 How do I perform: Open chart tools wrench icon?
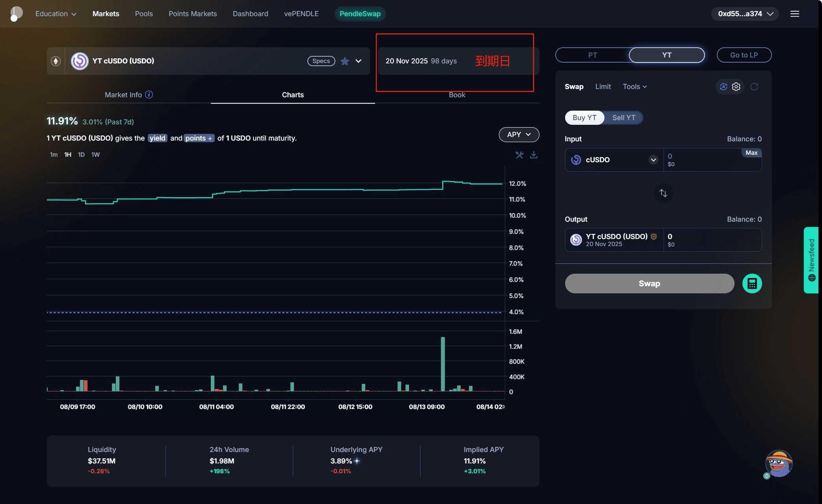(519, 155)
